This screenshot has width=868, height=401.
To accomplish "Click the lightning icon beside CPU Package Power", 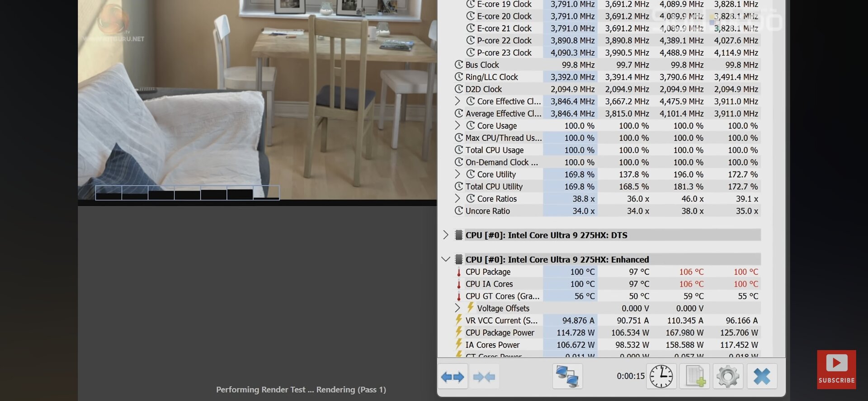I will (458, 332).
